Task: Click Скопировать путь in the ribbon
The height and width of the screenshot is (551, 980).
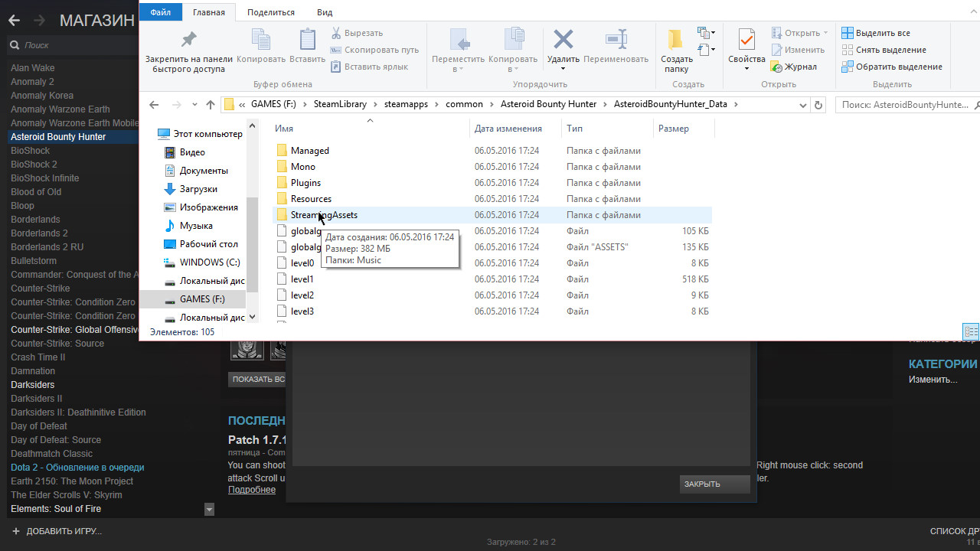Action: click(374, 50)
